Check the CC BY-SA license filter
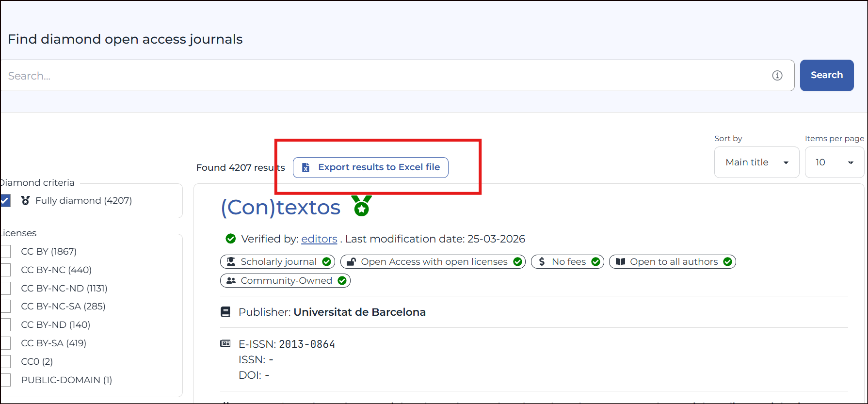 click(x=5, y=343)
